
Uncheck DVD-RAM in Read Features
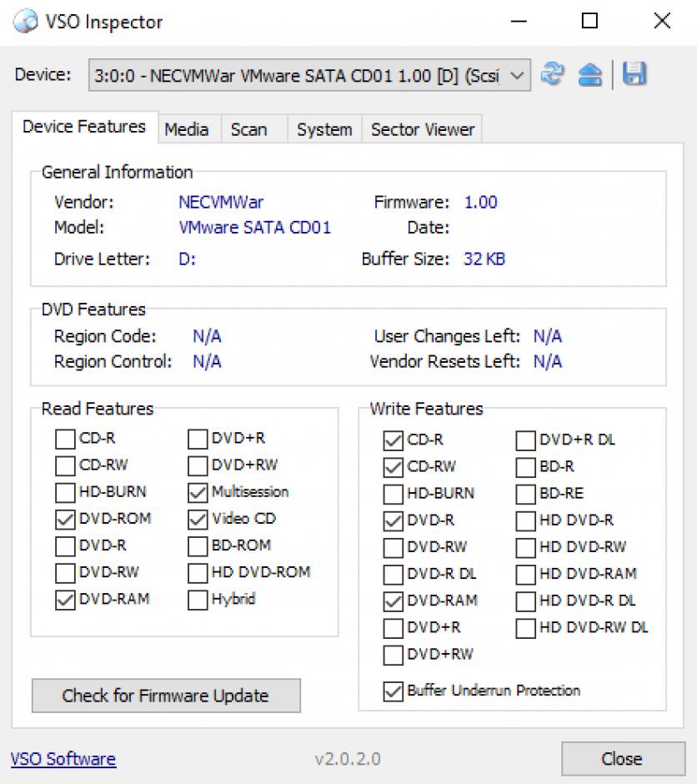click(x=65, y=600)
